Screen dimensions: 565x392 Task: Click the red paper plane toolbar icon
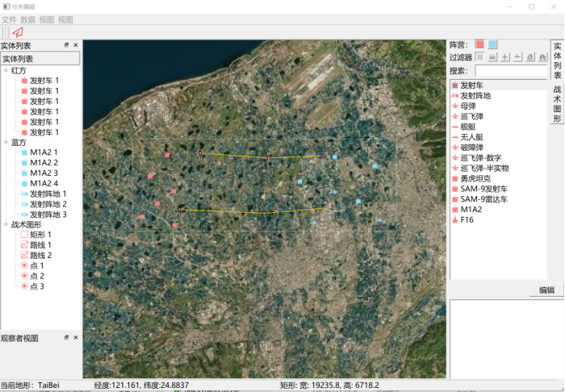coord(17,31)
